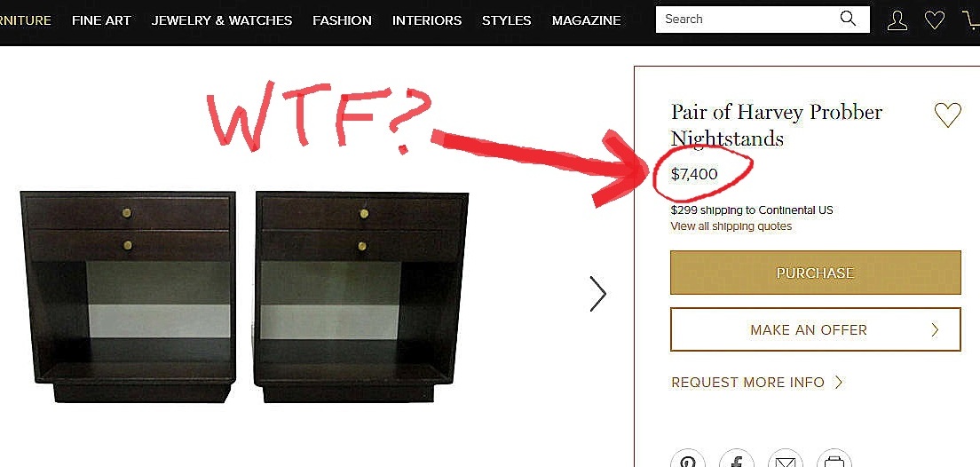980x467 pixels.
Task: Open the shopping cart icon
Action: 972,20
